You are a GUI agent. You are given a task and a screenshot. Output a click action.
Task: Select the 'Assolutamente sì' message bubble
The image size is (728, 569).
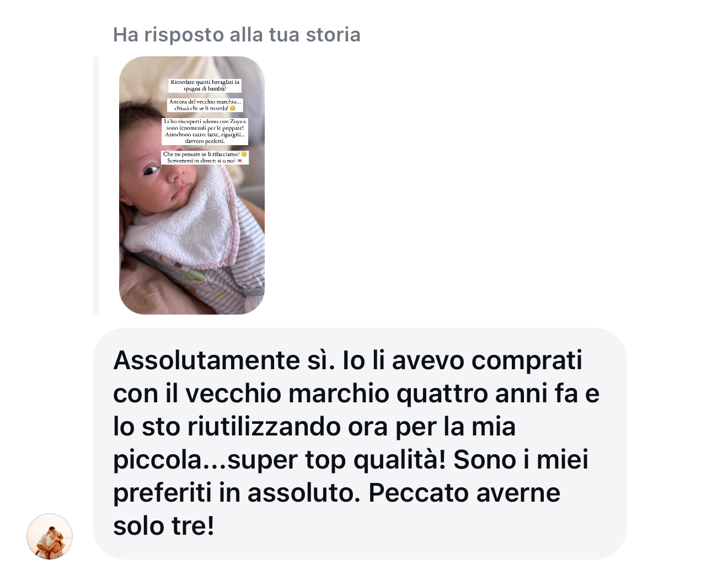tap(360, 443)
